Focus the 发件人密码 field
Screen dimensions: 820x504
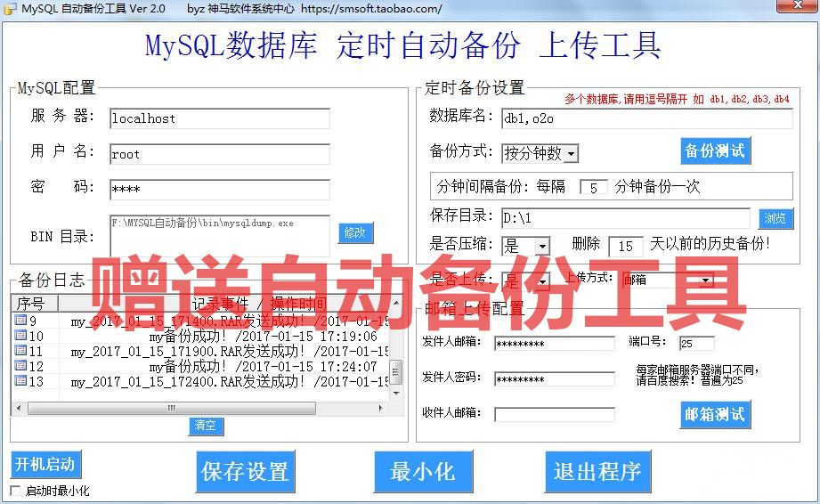pyautogui.click(x=555, y=379)
